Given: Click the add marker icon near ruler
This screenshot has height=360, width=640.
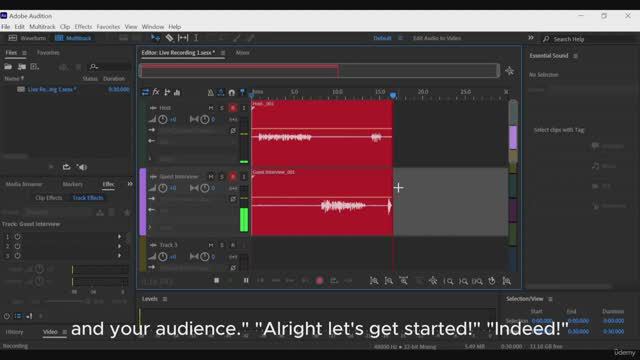Looking at the screenshot, I should click(x=242, y=93).
